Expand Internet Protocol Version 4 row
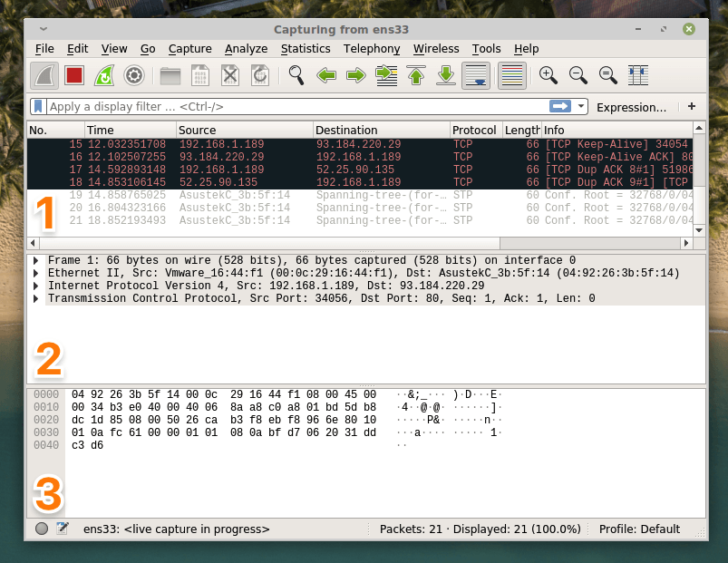This screenshot has height=563, width=728. tap(35, 286)
